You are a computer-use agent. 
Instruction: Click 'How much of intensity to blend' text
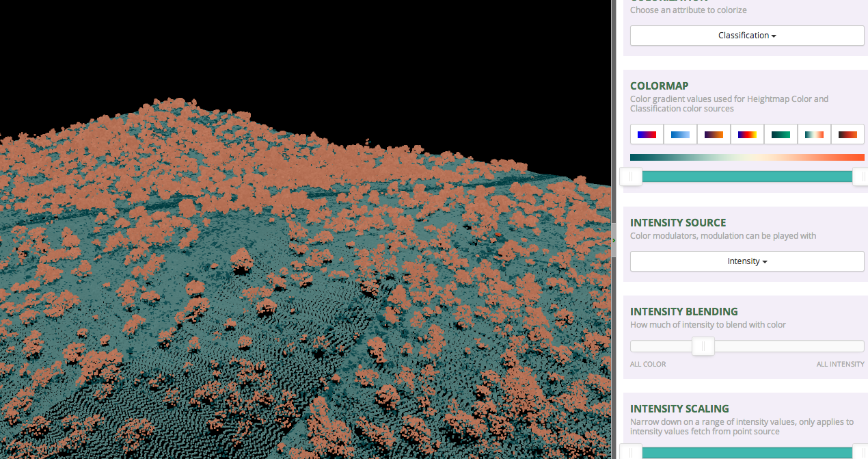(x=708, y=325)
